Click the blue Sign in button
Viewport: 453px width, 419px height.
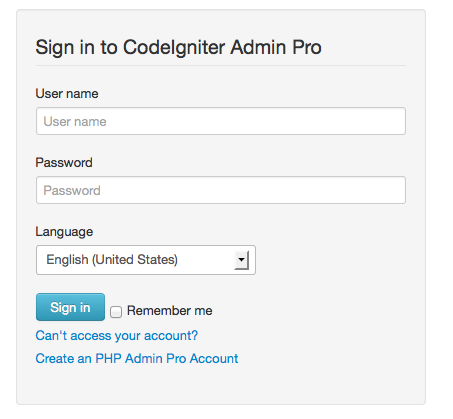[70, 307]
